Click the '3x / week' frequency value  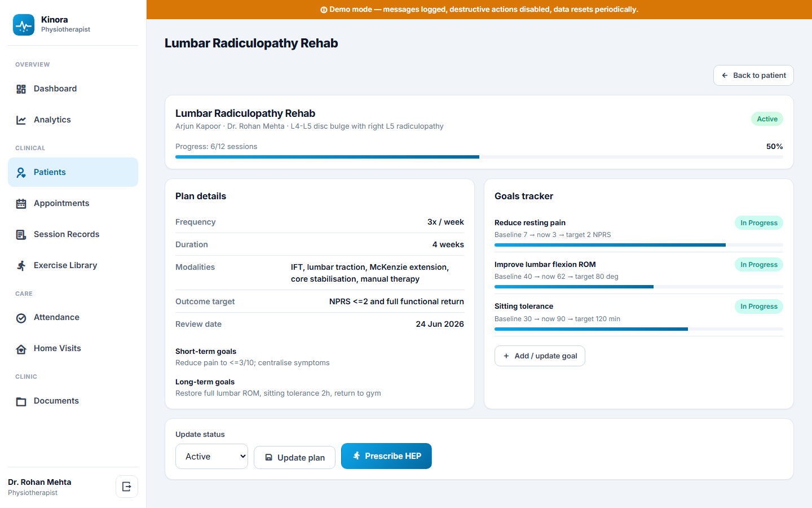[445, 222]
